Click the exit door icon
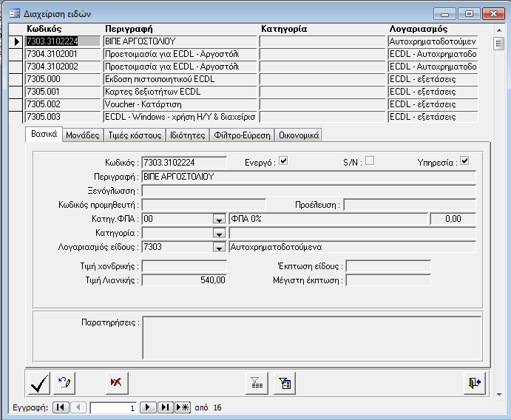Image resolution: width=511 pixels, height=420 pixels. [x=473, y=382]
